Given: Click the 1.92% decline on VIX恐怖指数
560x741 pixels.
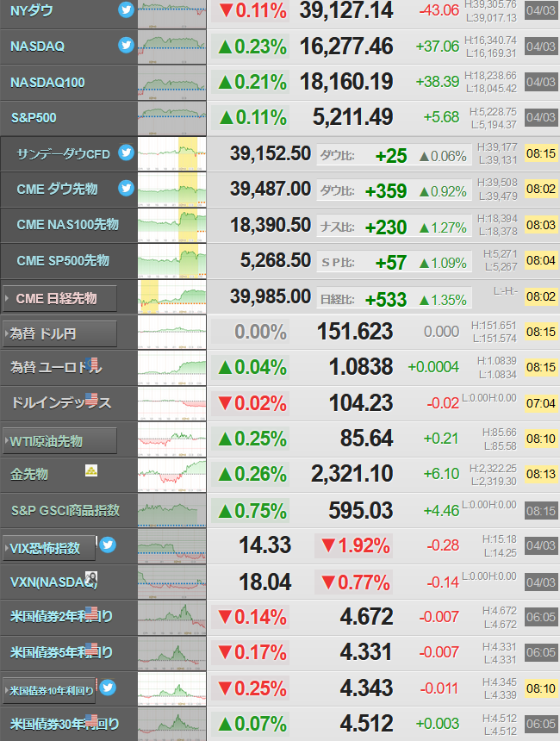Looking at the screenshot, I should pyautogui.click(x=355, y=545).
